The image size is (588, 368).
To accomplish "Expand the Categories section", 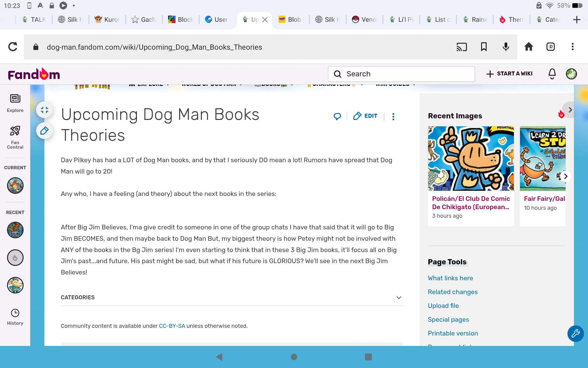I will [398, 297].
